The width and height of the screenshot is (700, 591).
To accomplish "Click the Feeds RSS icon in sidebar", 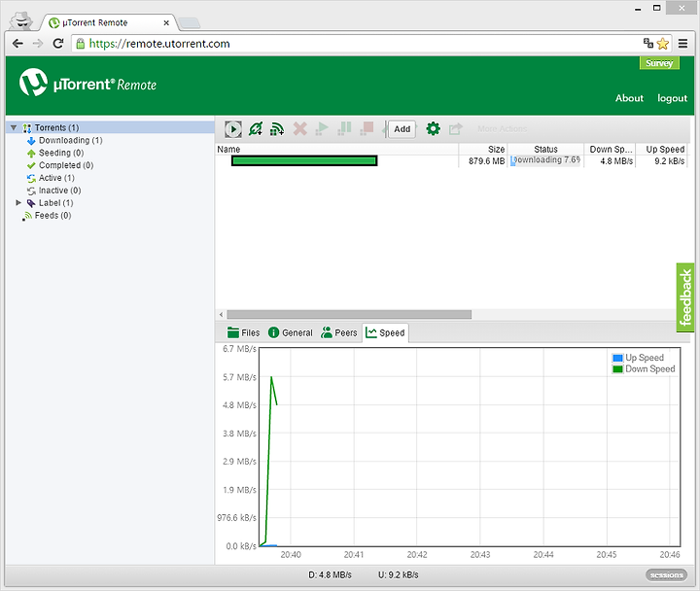I will pyautogui.click(x=27, y=216).
